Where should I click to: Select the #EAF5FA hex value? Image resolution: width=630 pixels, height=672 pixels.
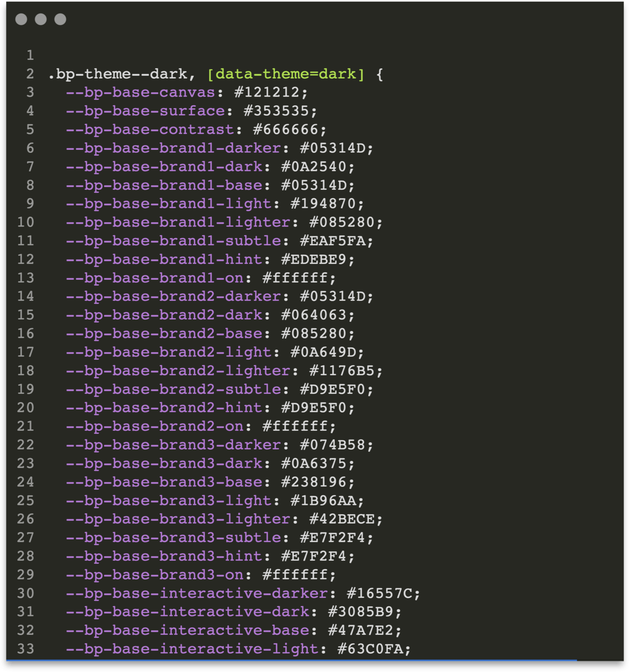333,241
